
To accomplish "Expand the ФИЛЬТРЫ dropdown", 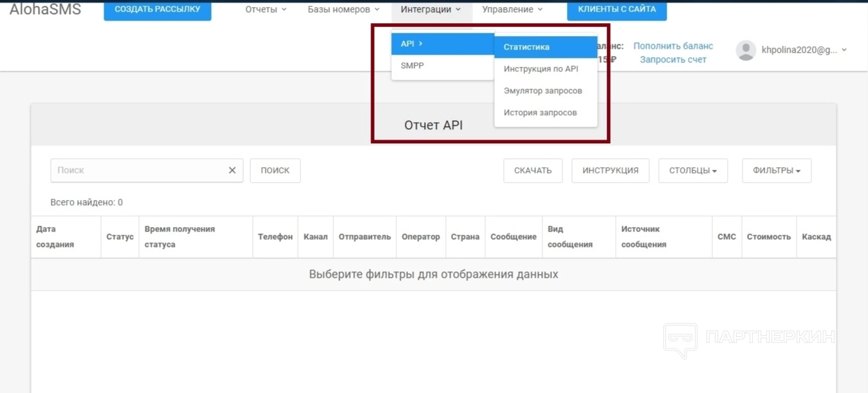I will (777, 170).
